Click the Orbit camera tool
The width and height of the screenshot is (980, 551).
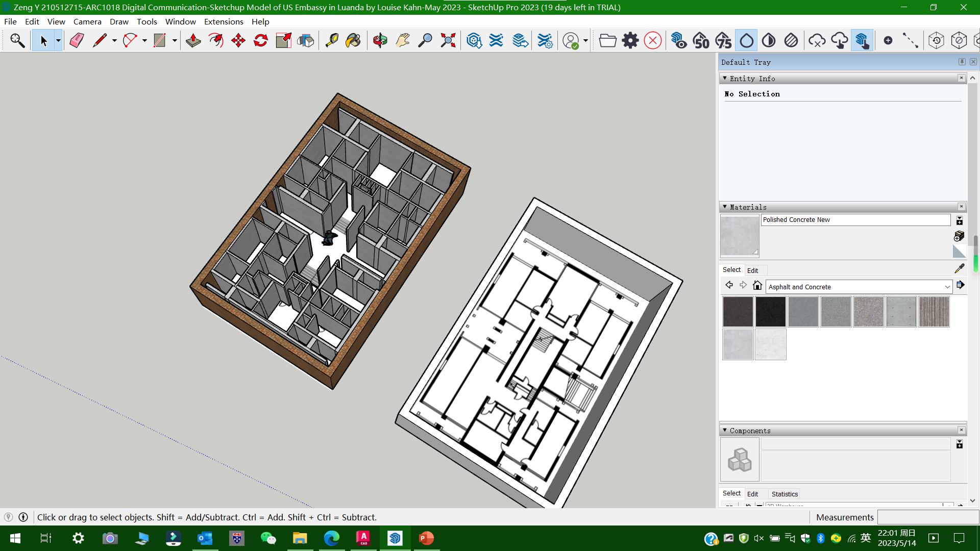380,40
